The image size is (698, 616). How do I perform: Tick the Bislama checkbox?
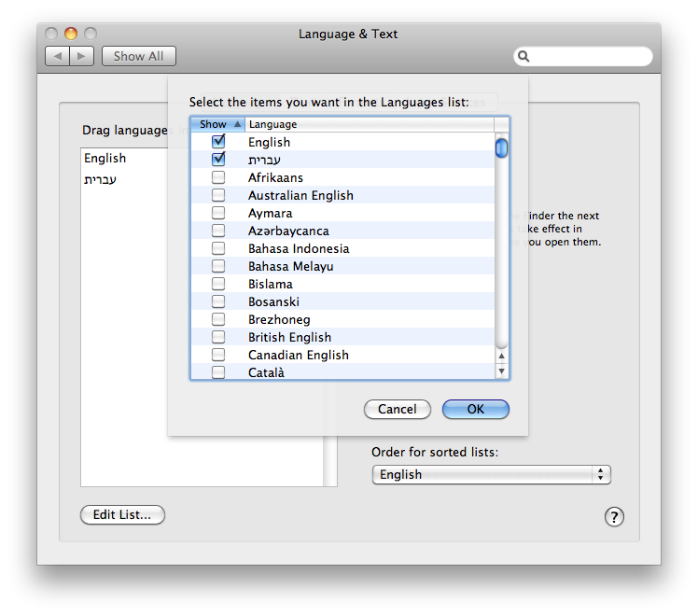[x=218, y=284]
